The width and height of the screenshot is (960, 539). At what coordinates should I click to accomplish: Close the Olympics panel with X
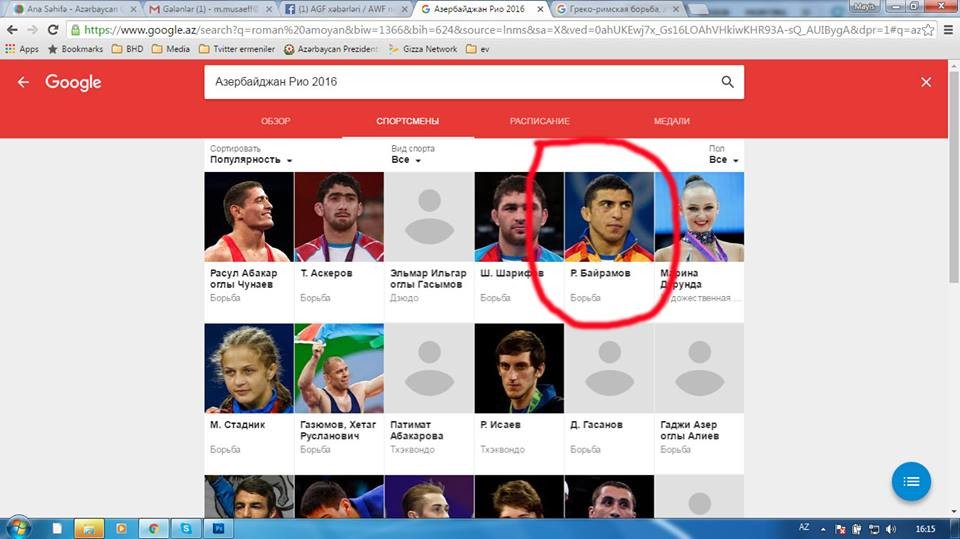tap(926, 82)
